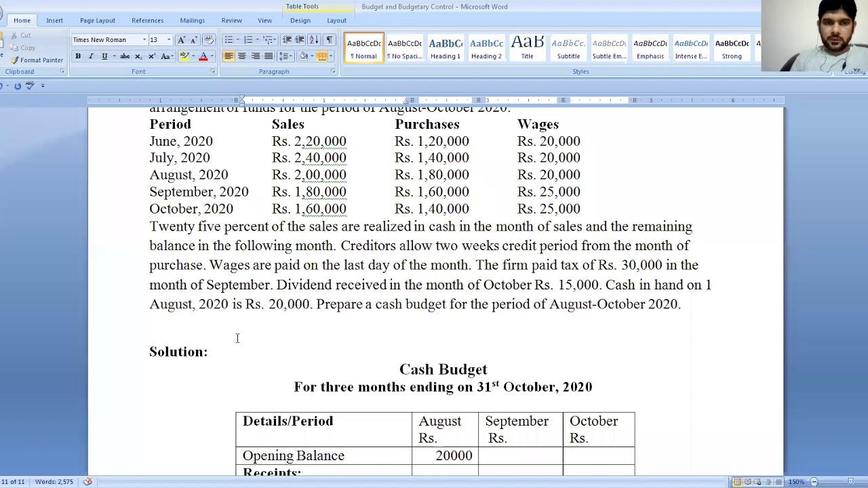
Task: Open the shading color dropdown arrow
Action: pyautogui.click(x=312, y=56)
